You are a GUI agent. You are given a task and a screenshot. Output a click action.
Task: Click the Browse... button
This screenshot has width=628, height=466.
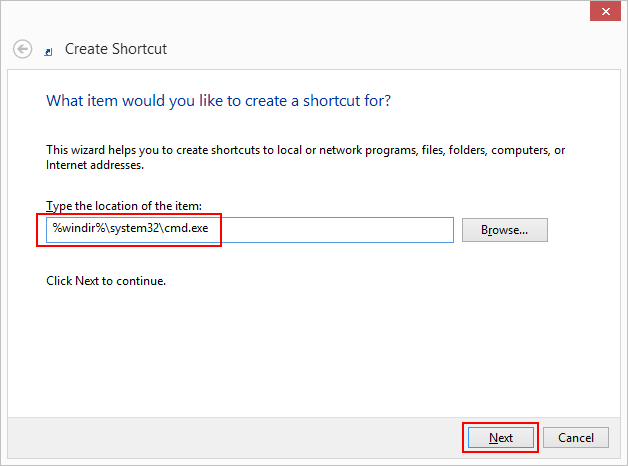505,230
